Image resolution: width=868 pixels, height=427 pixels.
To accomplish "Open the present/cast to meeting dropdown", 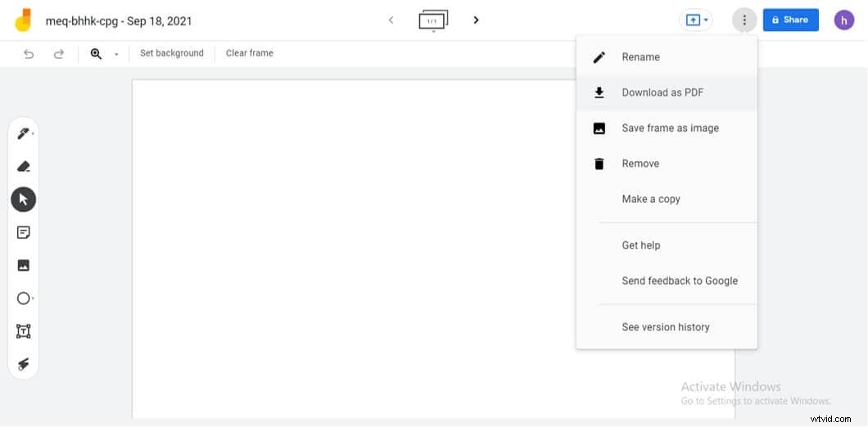I will (695, 20).
